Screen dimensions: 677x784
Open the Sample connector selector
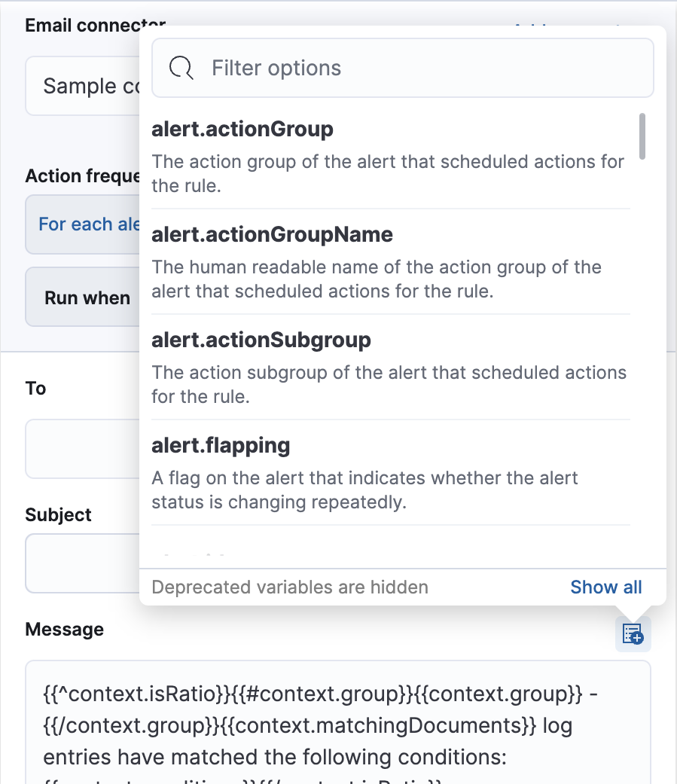tap(83, 85)
